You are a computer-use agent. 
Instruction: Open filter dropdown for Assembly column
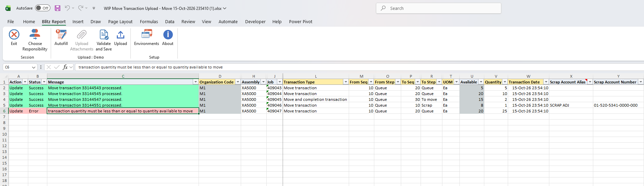point(263,82)
